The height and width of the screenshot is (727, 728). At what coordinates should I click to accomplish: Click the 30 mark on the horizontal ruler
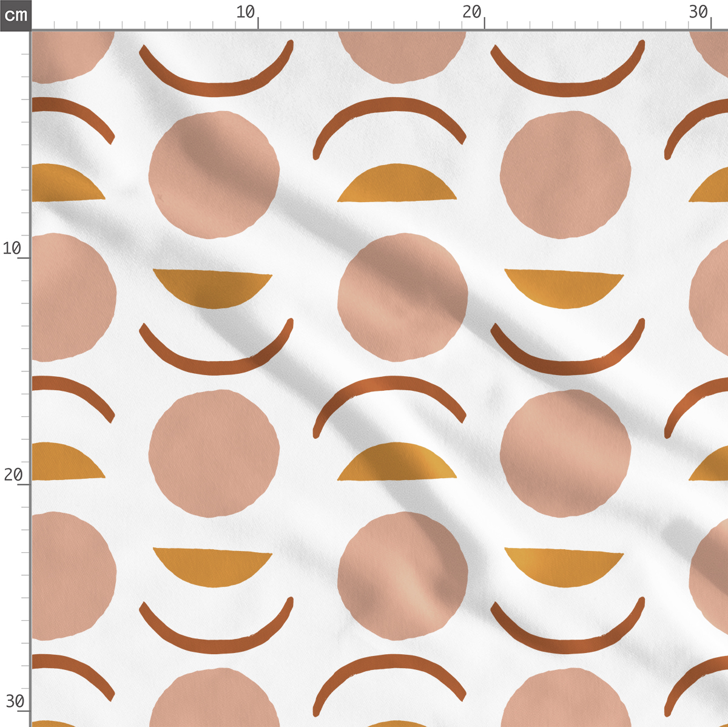[x=698, y=12]
